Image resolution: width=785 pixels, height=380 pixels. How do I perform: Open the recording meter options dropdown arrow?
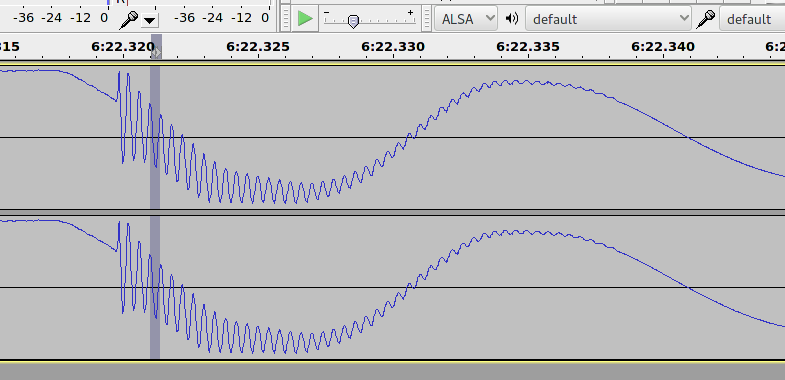pyautogui.click(x=150, y=21)
